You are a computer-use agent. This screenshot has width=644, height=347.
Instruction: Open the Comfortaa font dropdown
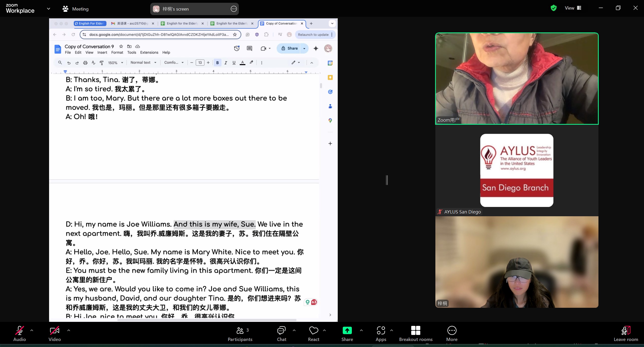[174, 63]
